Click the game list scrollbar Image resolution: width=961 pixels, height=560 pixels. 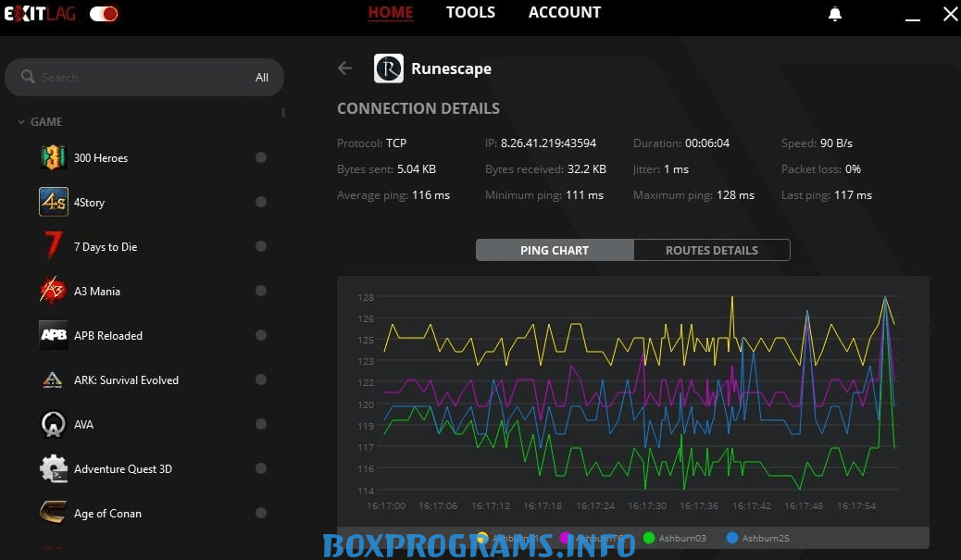[283, 113]
